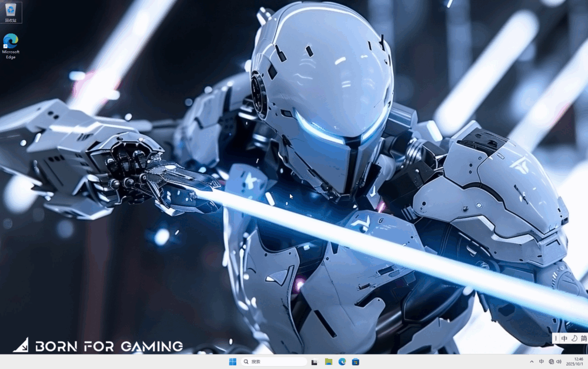Image resolution: width=588 pixels, height=369 pixels.
Task: Launch File Explorer from the taskbar
Action: pos(329,361)
